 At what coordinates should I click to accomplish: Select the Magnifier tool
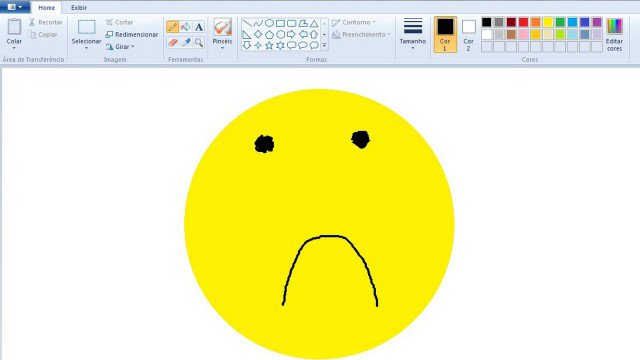[x=199, y=42]
